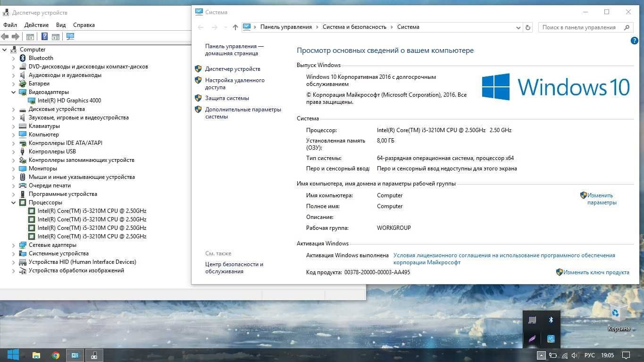
Task: Expand Устройства HID (Human Interface Devices)
Action: (x=13, y=262)
